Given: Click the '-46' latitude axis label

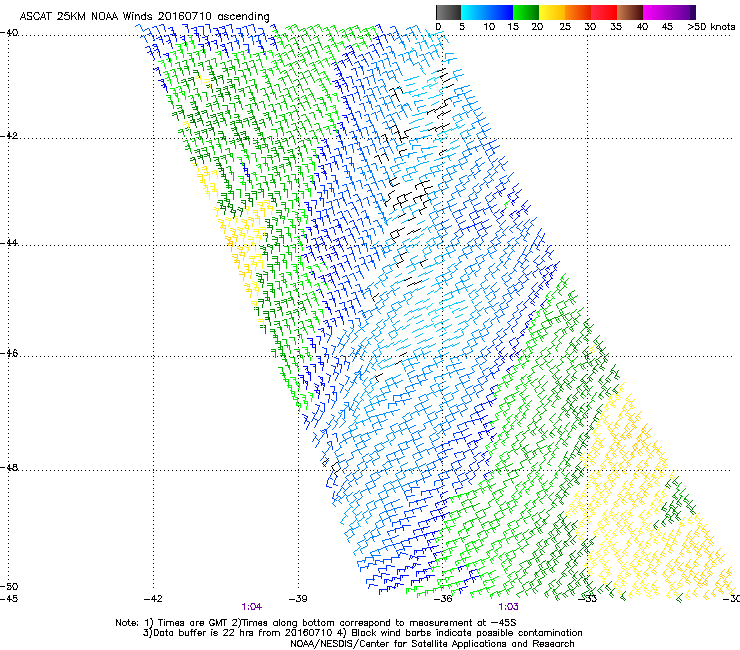Looking at the screenshot, I should coord(9,354).
